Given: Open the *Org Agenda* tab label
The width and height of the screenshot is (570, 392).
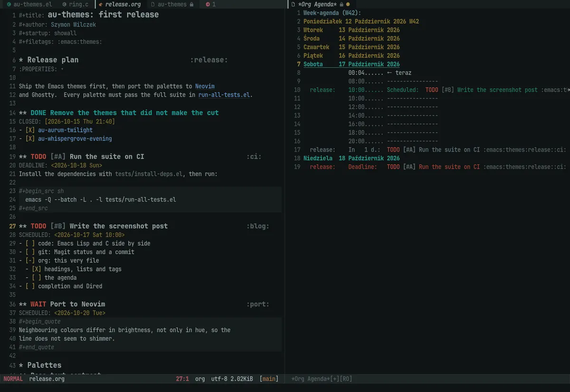Looking at the screenshot, I should 317,4.
